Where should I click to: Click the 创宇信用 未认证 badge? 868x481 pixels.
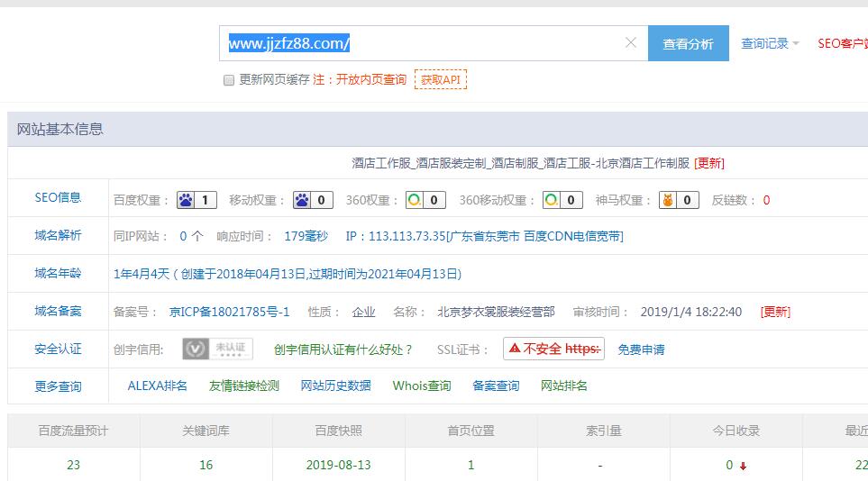(x=217, y=349)
